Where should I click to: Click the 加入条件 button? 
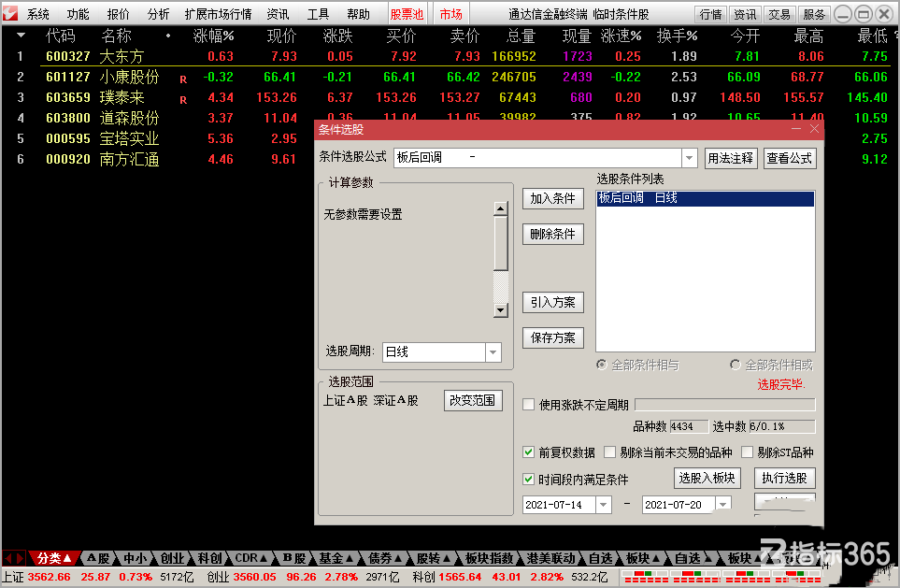[552, 199]
